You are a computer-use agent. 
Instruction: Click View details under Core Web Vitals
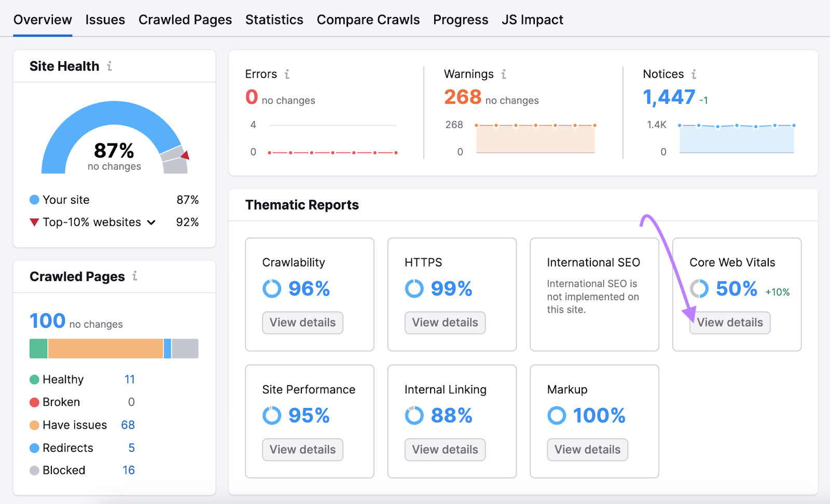point(729,323)
